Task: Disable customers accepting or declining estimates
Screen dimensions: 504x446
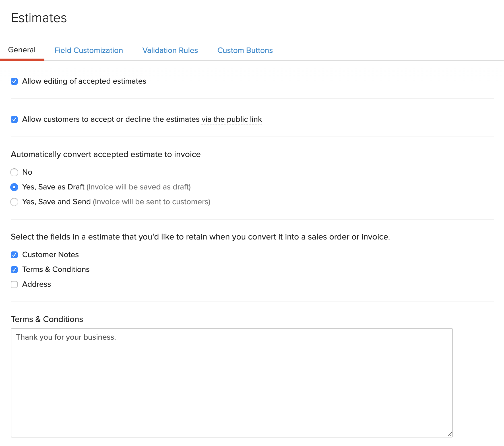Action: [14, 119]
